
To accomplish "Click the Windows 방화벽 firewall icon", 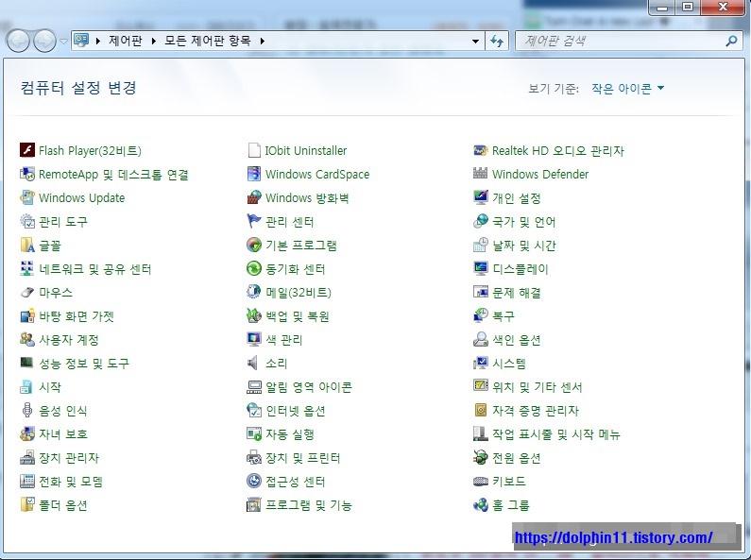I will click(254, 197).
